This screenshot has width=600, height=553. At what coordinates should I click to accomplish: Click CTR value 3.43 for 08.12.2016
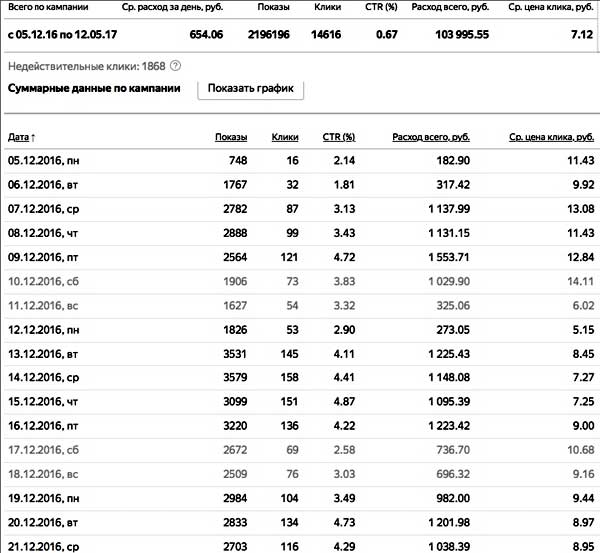pyautogui.click(x=344, y=233)
